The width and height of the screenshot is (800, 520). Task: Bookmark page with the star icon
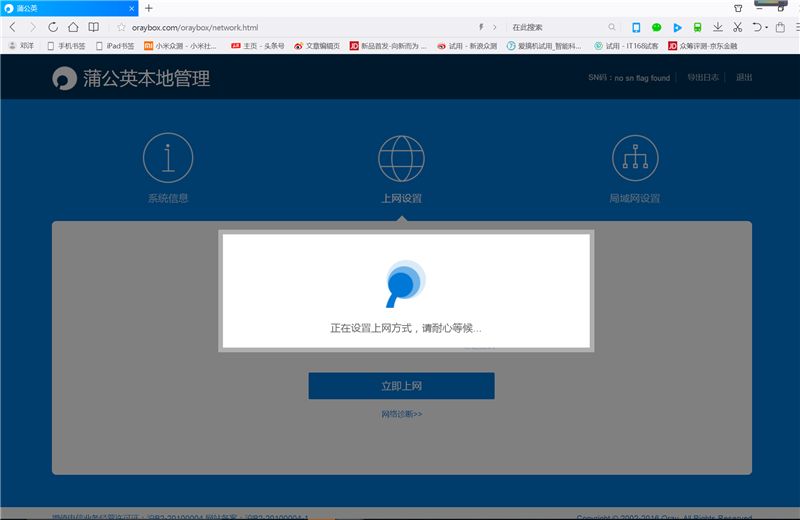click(121, 27)
